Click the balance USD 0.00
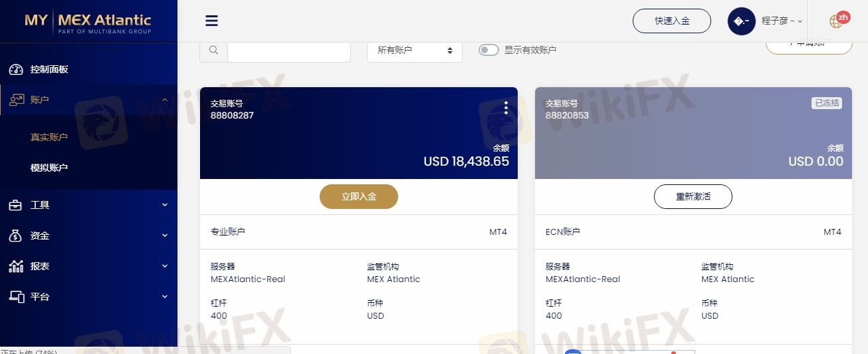Image resolution: width=868 pixels, height=354 pixels. pyautogui.click(x=815, y=161)
